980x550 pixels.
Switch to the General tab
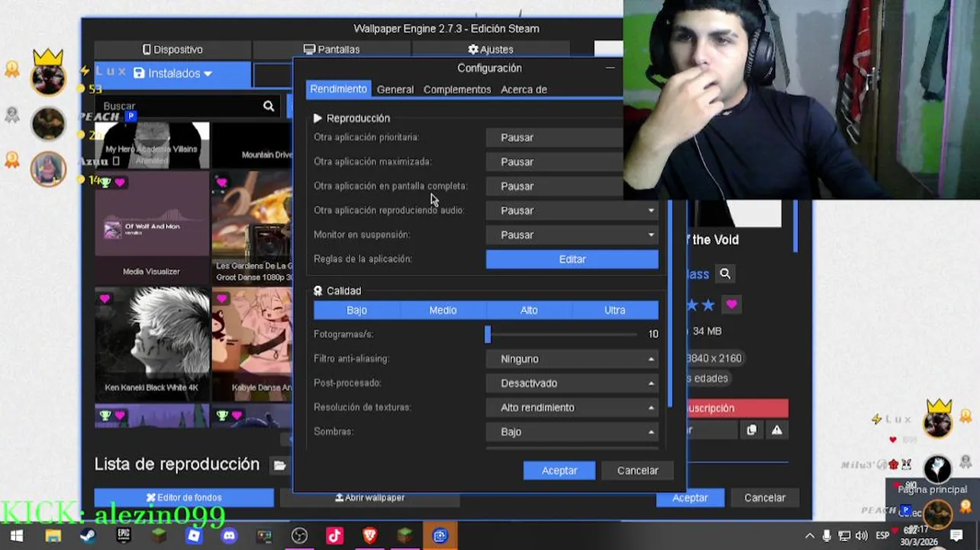(395, 89)
